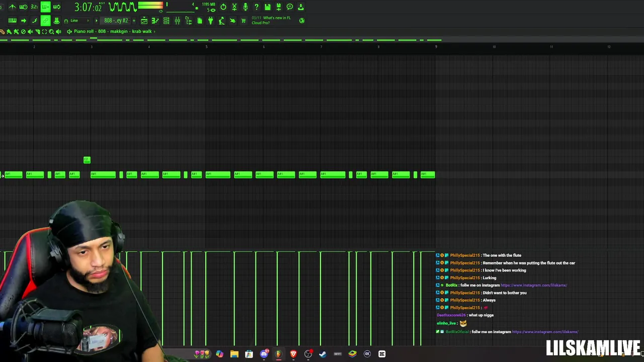Viewport: 644px width, 362px height.
Task: Click the one-click audio recording microphone
Action: 246,7
